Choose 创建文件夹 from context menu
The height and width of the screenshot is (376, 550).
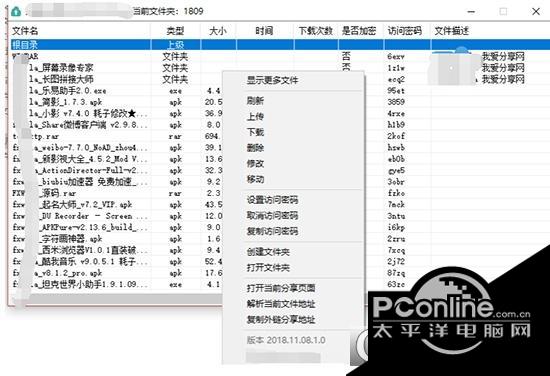268,252
